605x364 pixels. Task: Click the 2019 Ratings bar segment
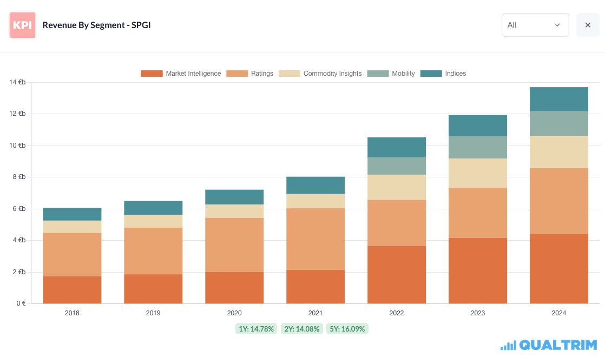point(153,251)
